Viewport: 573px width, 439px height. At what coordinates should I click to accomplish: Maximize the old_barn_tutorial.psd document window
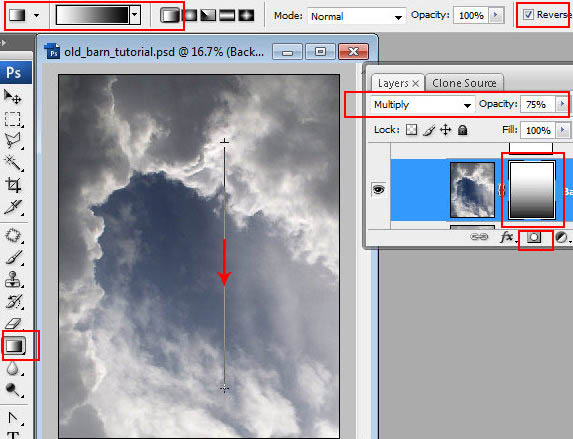point(320,52)
